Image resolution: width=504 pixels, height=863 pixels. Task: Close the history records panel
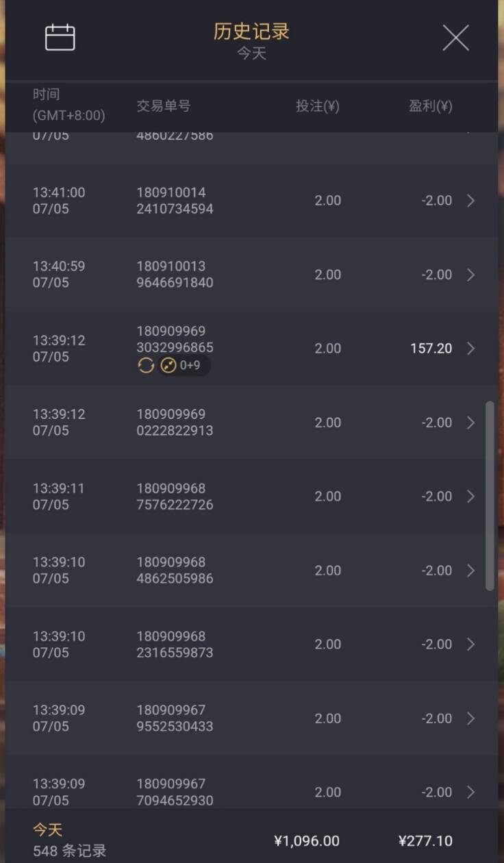455,38
